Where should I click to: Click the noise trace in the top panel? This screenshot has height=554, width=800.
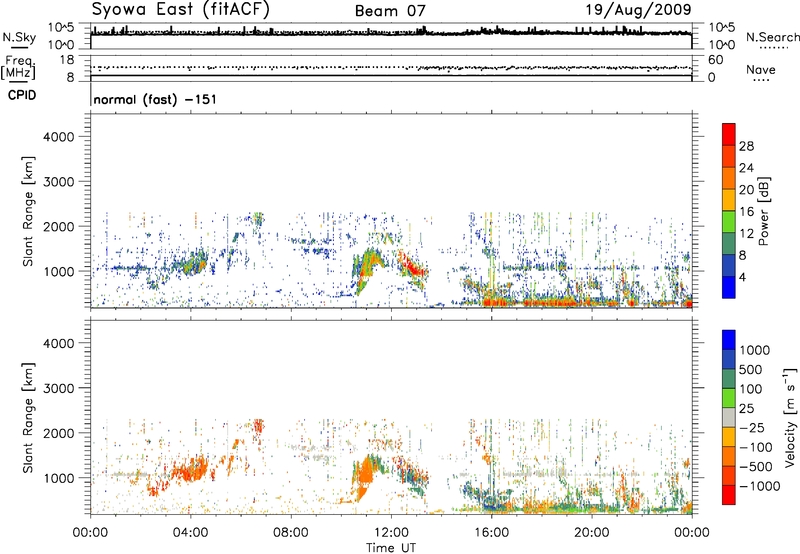(391, 33)
